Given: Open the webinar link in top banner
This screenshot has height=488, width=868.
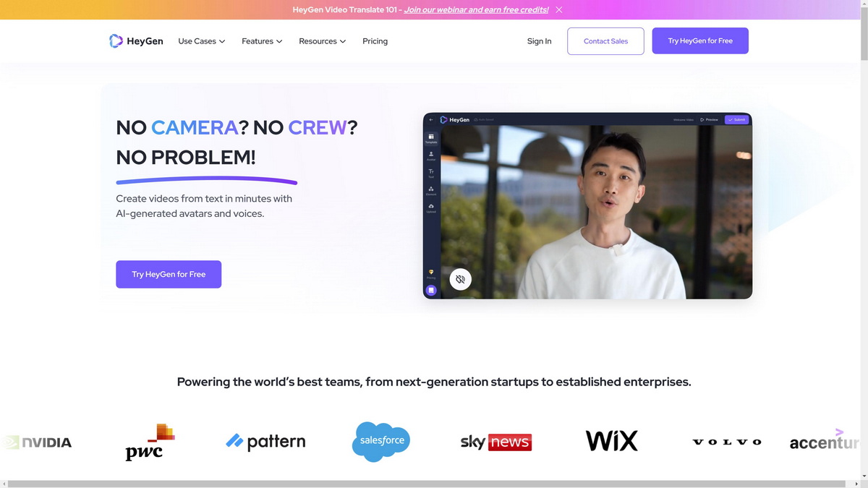Looking at the screenshot, I should point(476,10).
